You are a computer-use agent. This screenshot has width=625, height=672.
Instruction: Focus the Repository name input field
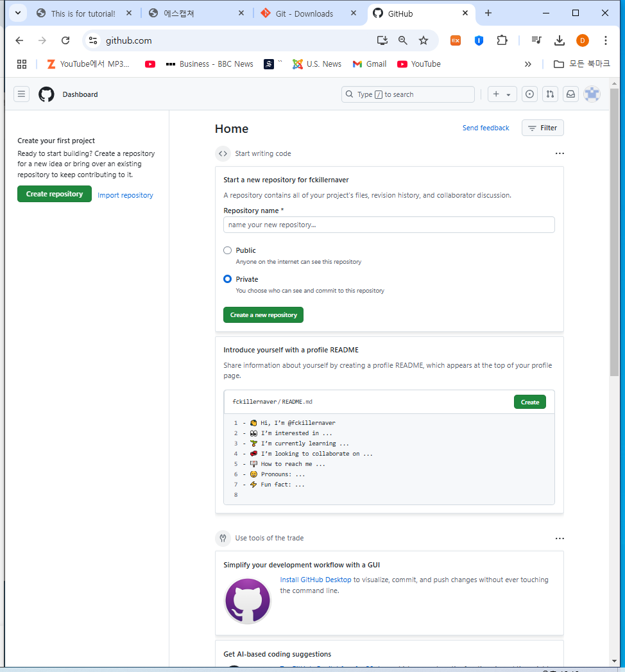click(x=389, y=225)
